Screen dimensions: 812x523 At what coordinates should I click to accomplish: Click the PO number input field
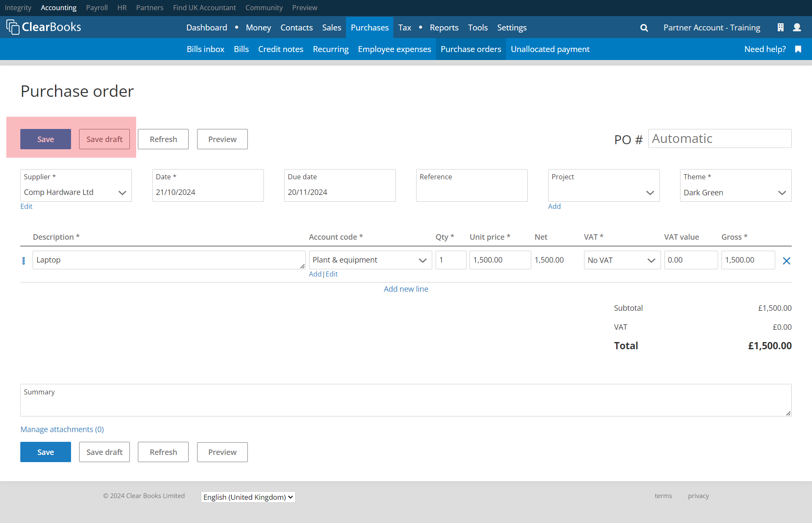pos(719,139)
